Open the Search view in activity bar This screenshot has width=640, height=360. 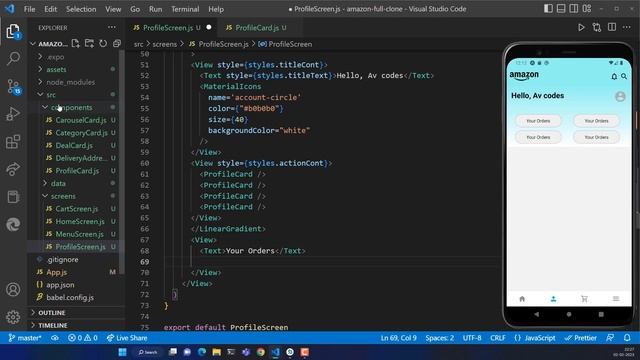pyautogui.click(x=13, y=58)
